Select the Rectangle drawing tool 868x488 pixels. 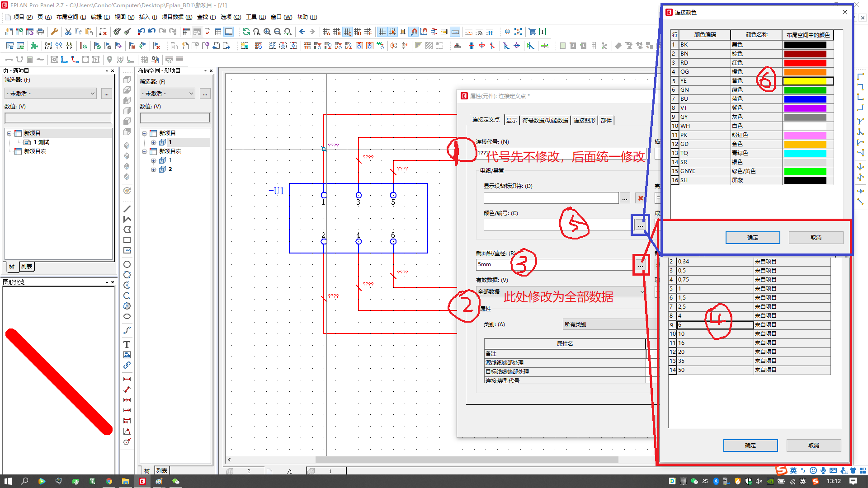tap(127, 239)
